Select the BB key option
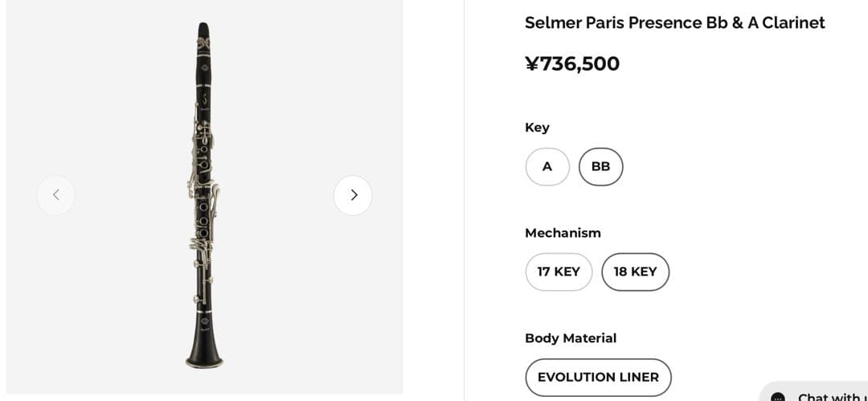 (x=600, y=166)
